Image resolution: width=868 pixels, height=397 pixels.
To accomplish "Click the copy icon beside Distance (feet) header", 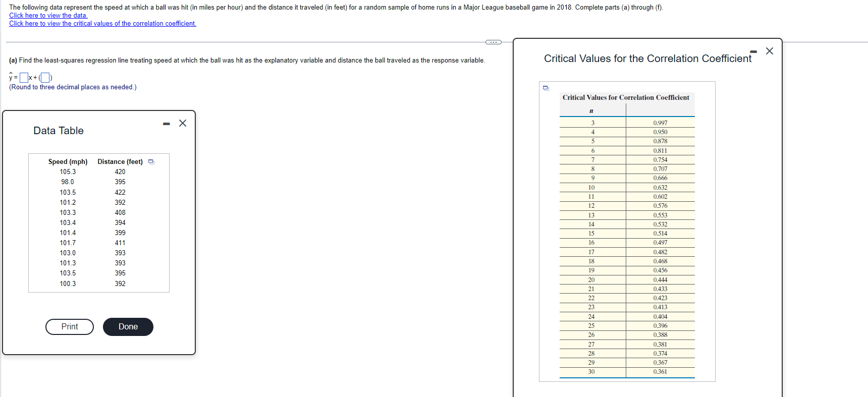I will click(151, 162).
